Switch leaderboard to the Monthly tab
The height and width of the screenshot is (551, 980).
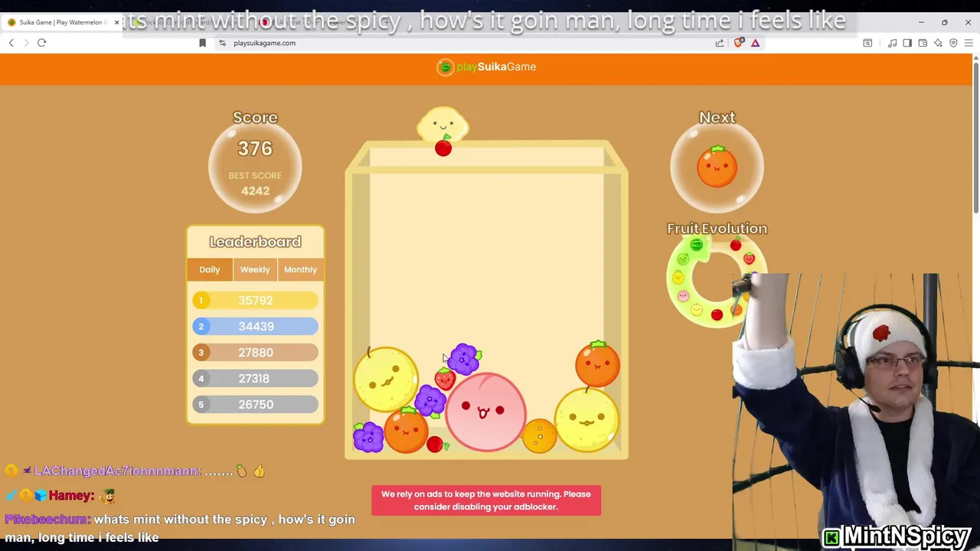tap(300, 269)
